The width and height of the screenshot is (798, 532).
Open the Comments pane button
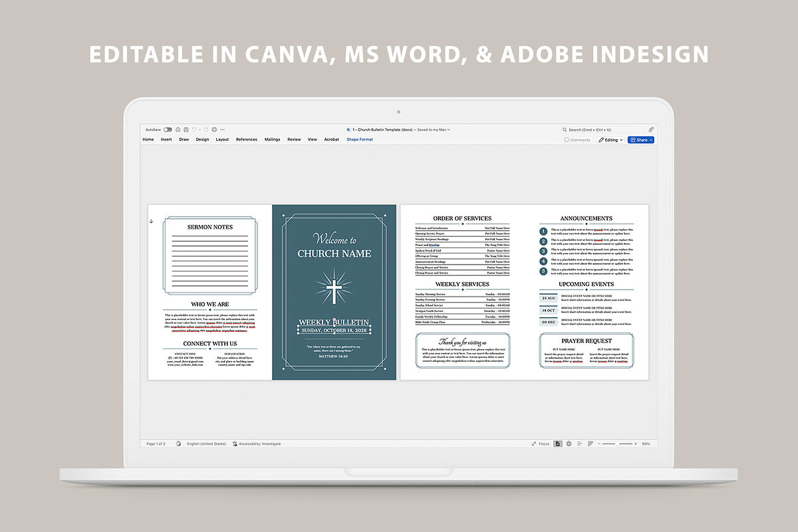577,140
